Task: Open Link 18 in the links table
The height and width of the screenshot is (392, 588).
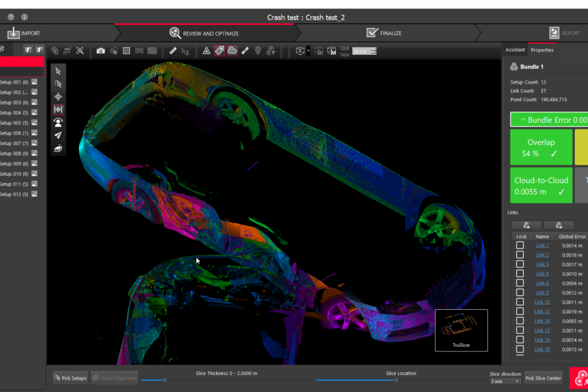Action: pyautogui.click(x=542, y=350)
